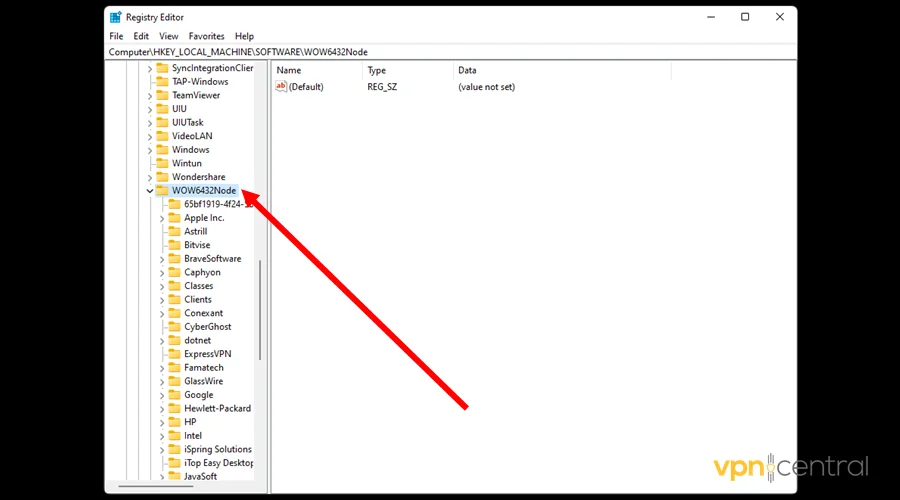Click the CyberGhost folder icon
The image size is (900, 500).
174,326
